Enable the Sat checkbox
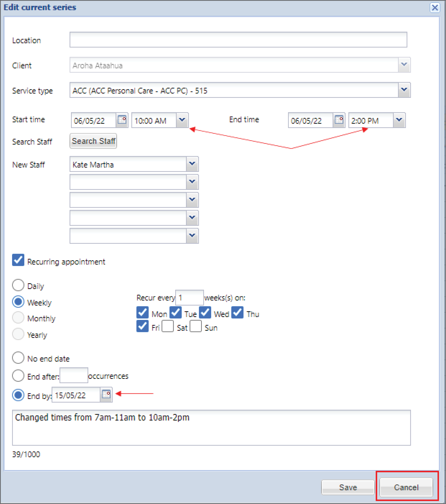The height and width of the screenshot is (504, 446). pos(168,326)
